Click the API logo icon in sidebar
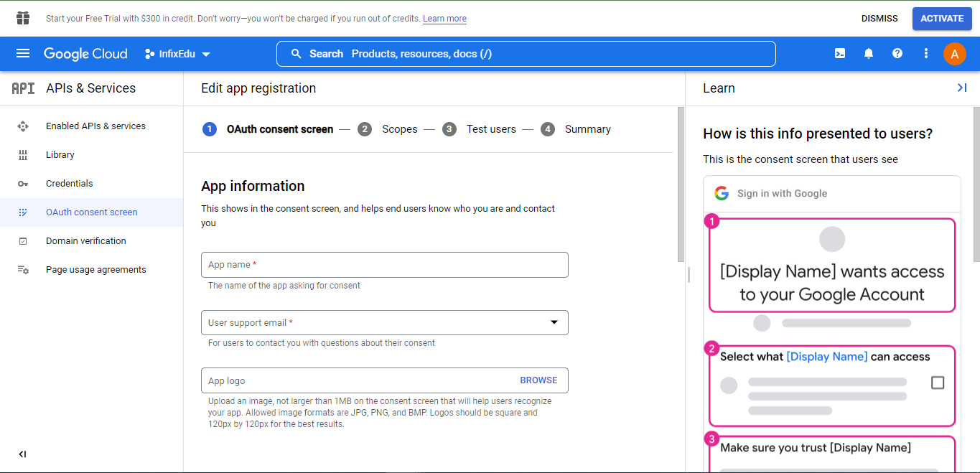980x473 pixels. coord(23,88)
